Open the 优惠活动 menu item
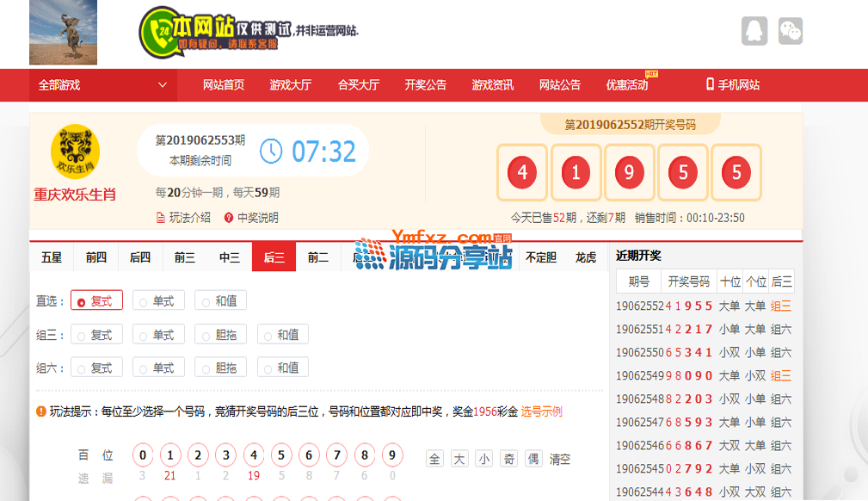868x501 pixels. coord(626,85)
